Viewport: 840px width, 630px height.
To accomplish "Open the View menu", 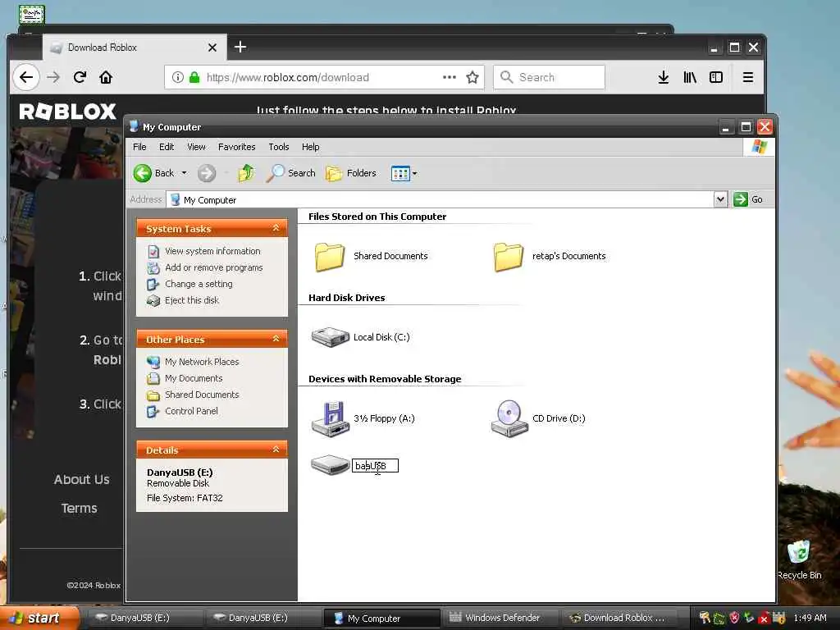I will coord(196,147).
